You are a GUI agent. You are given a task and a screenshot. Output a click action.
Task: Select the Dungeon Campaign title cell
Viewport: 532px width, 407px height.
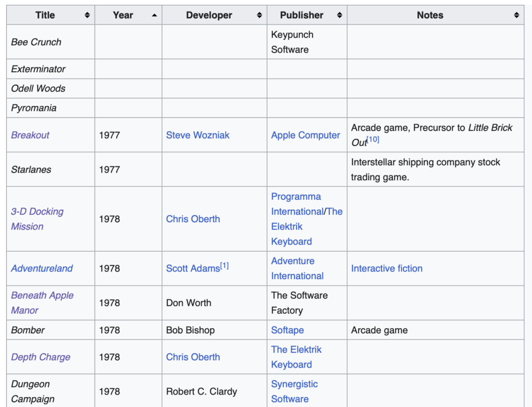click(x=50, y=391)
